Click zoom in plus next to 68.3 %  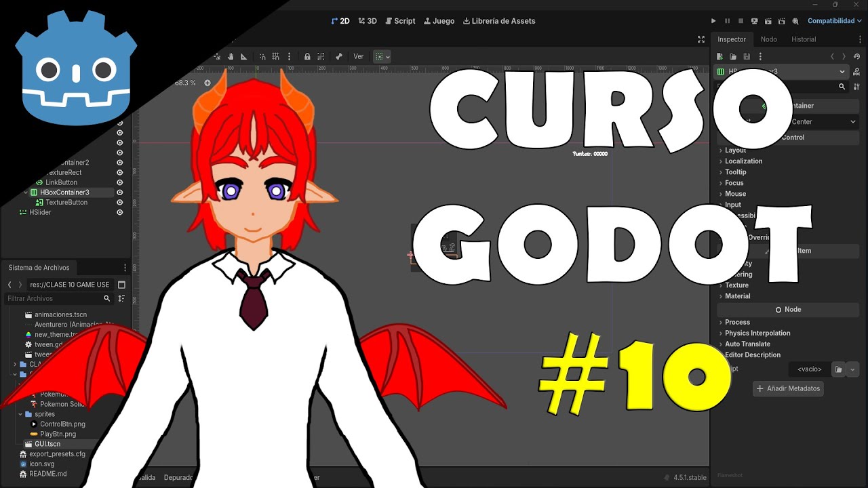(x=208, y=83)
